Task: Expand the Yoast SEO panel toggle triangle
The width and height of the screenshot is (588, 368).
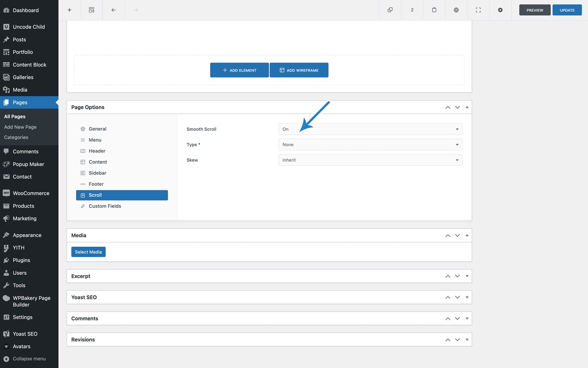Action: (467, 297)
